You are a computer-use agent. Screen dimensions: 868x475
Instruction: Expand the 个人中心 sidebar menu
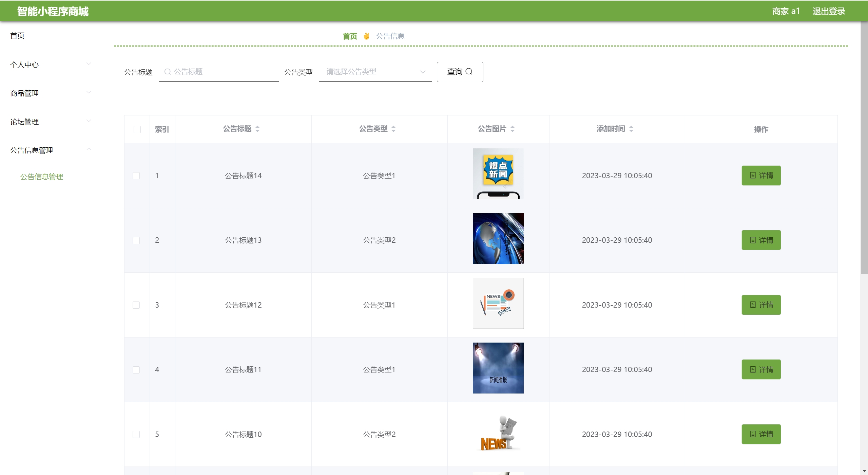(x=50, y=65)
